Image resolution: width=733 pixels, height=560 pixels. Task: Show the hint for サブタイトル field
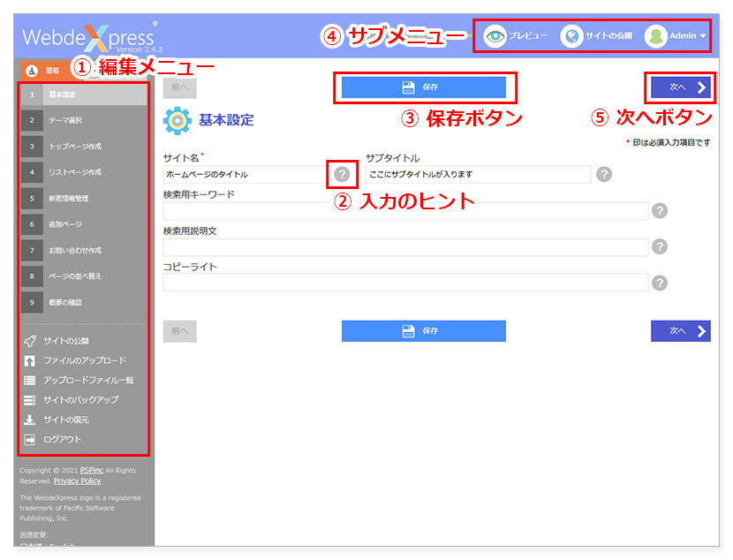pyautogui.click(x=604, y=174)
